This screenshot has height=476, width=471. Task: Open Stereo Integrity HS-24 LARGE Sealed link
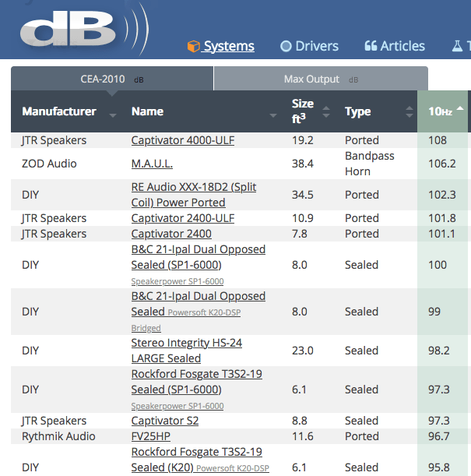click(x=187, y=351)
